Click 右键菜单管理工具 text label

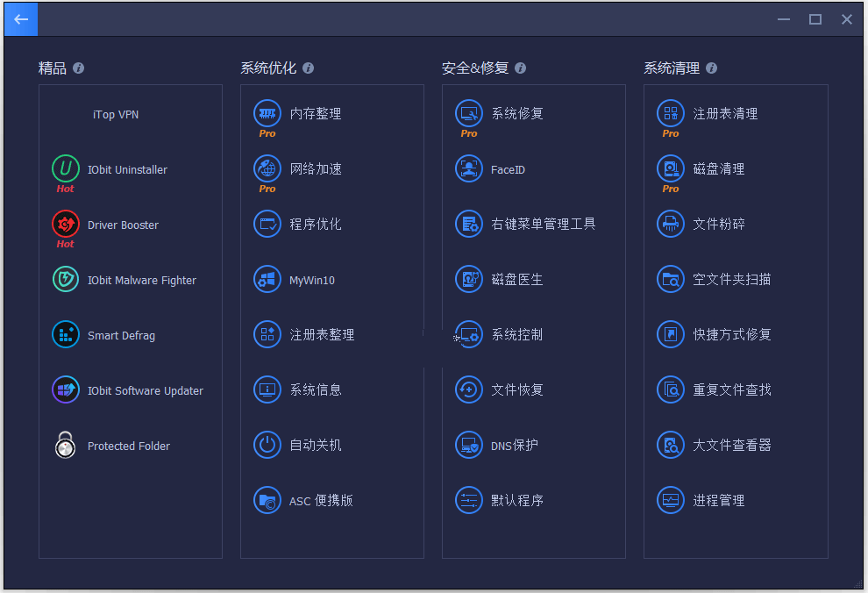pyautogui.click(x=543, y=224)
